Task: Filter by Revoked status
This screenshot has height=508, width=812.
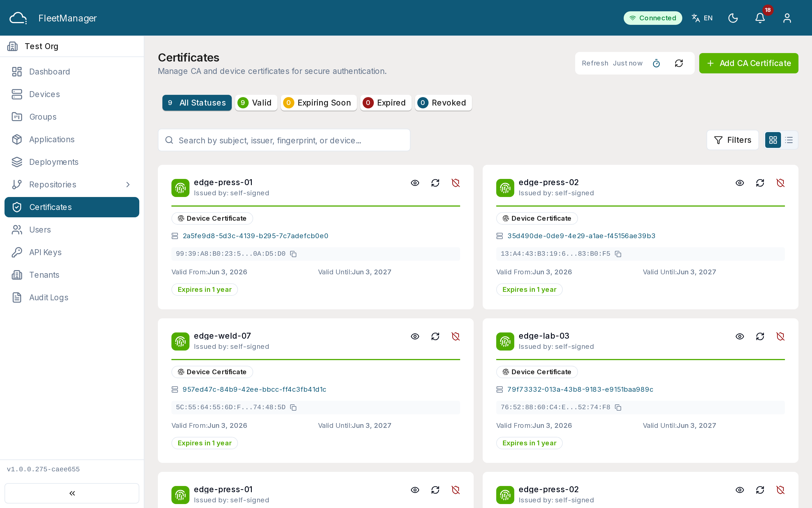Action: (x=443, y=103)
